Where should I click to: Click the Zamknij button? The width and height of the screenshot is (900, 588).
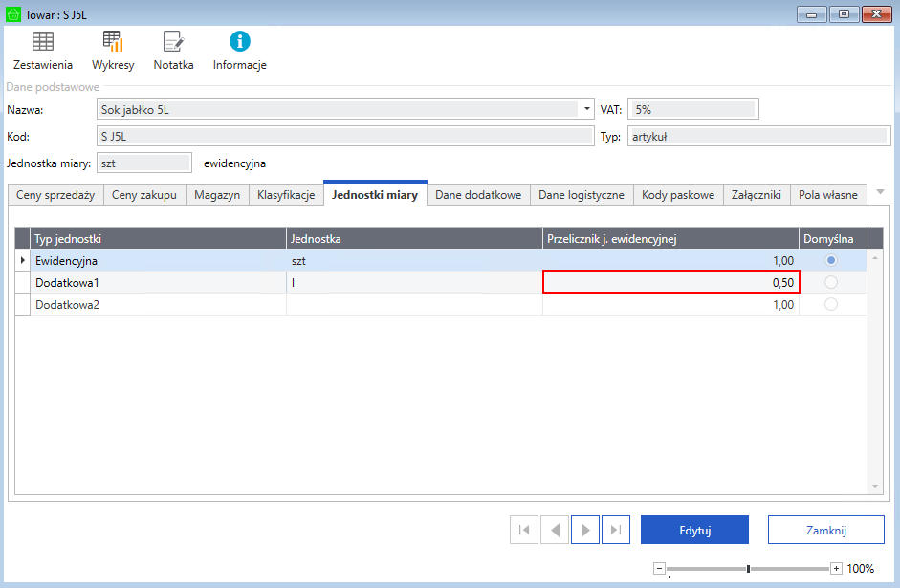[826, 530]
